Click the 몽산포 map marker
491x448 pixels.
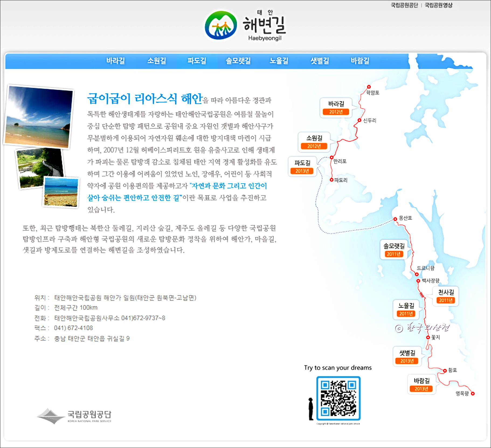395,219
